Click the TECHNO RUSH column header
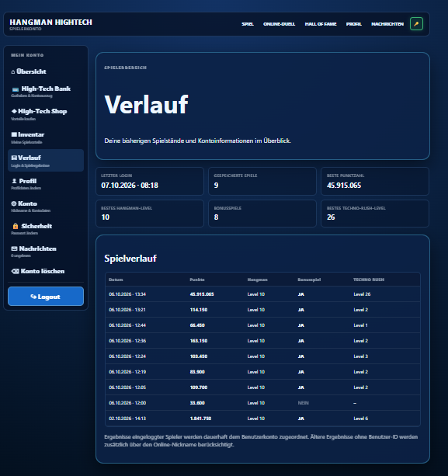 tap(369, 280)
